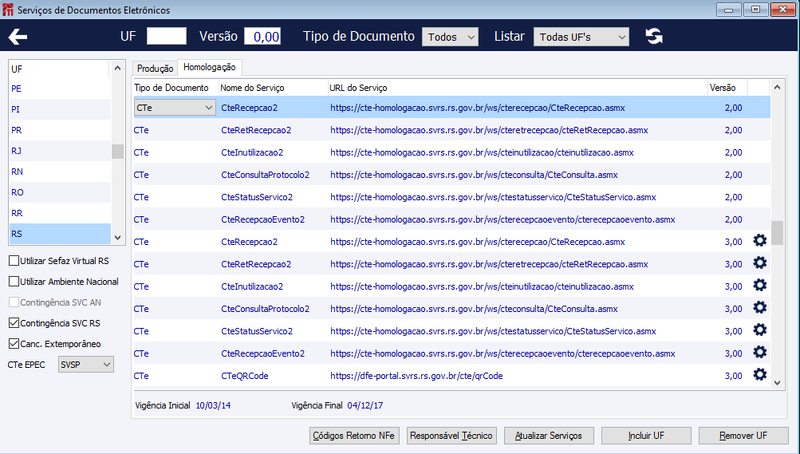This screenshot has width=800, height=454.
Task: Select RS in the UF list
Action: (60, 234)
